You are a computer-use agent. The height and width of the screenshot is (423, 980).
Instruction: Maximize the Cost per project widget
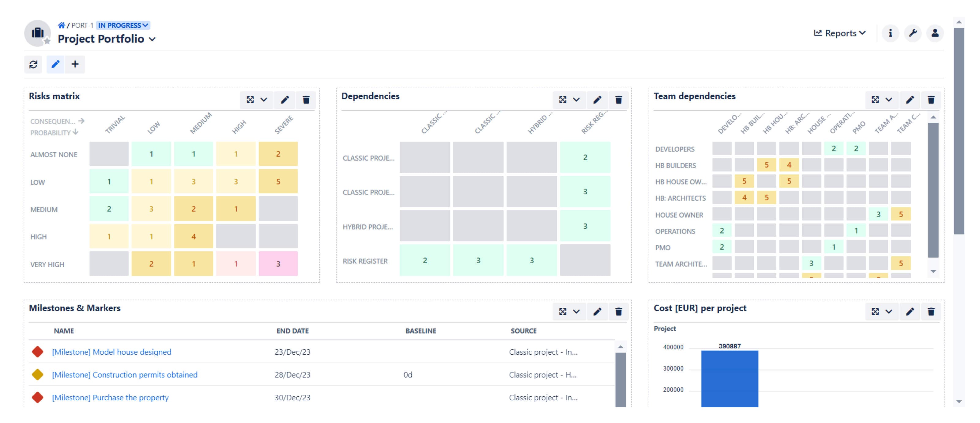[x=875, y=312]
